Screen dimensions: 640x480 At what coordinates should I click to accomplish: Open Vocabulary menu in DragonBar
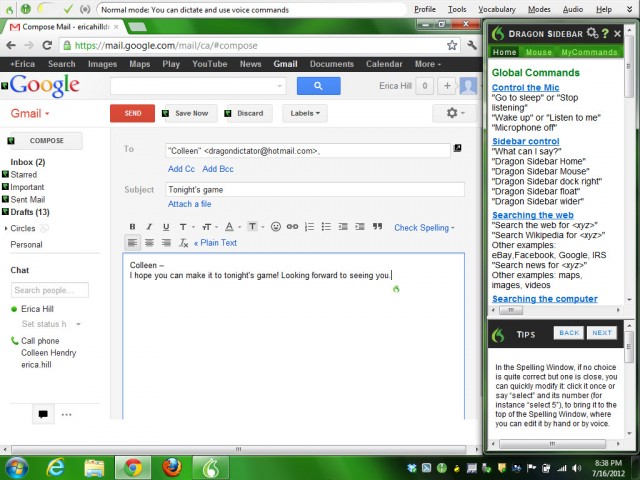point(497,9)
